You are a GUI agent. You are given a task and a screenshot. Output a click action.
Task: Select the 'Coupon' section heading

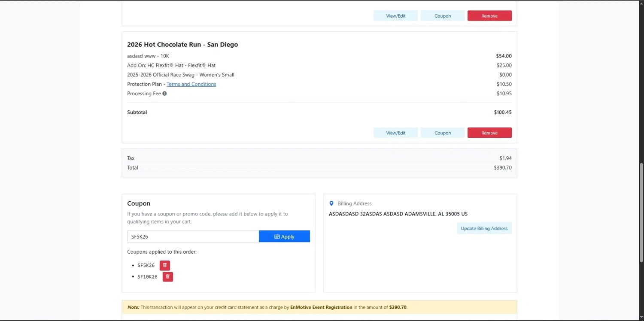(x=139, y=203)
